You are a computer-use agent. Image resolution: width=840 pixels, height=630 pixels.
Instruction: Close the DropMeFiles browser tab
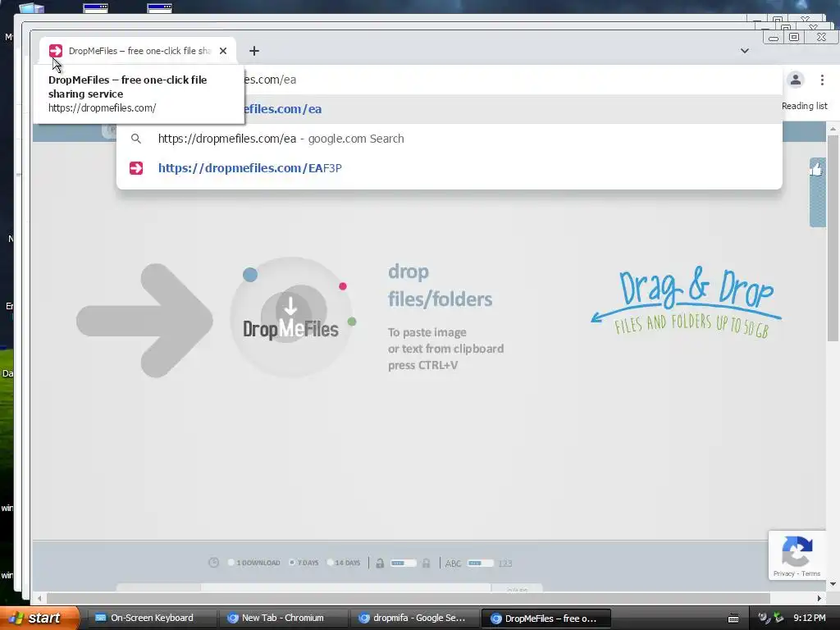click(223, 51)
